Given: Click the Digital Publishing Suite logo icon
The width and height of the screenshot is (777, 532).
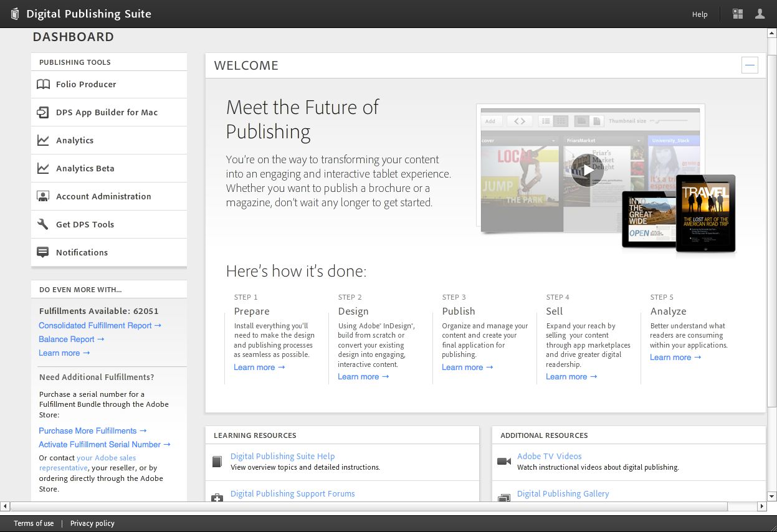Looking at the screenshot, I should 15,14.
